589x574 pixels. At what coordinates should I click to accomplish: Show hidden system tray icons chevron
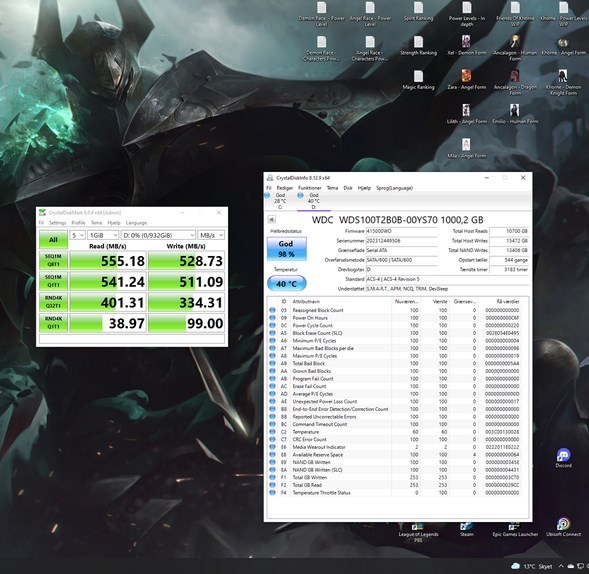(x=561, y=566)
